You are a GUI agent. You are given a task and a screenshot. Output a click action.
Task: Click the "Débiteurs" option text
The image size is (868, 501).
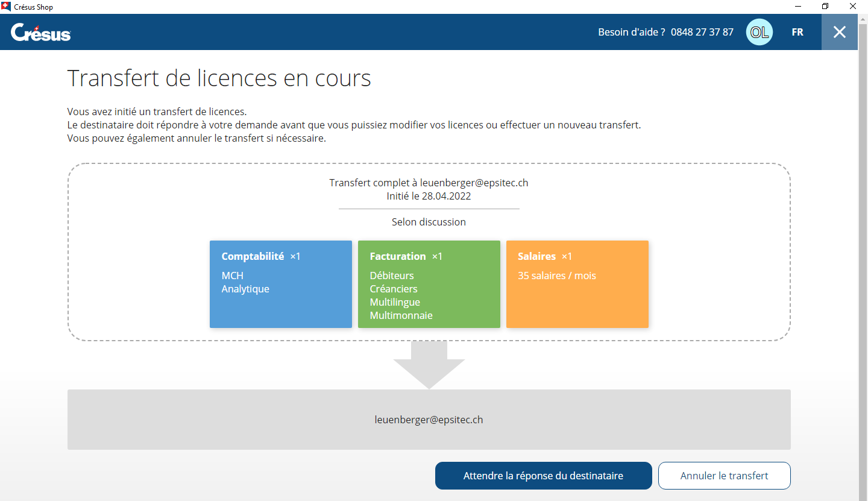392,276
